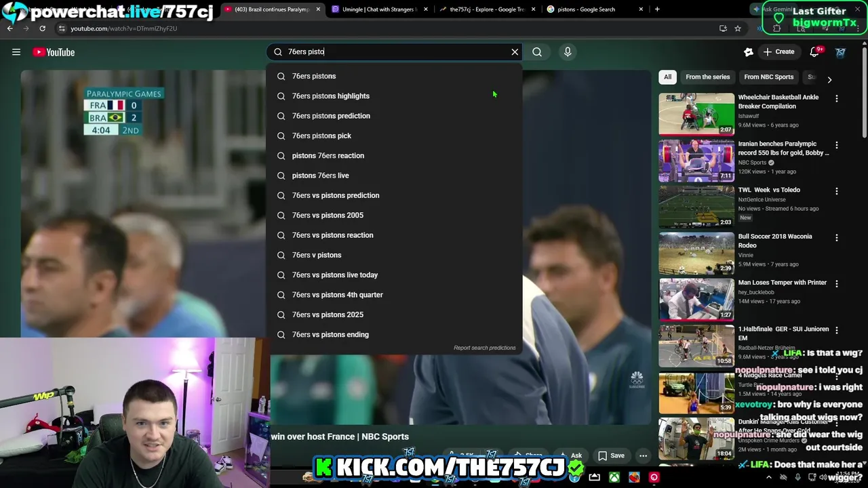868x488 pixels.
Task: Select suggestion "76ers vs pistons ending"
Action: pyautogui.click(x=395, y=334)
